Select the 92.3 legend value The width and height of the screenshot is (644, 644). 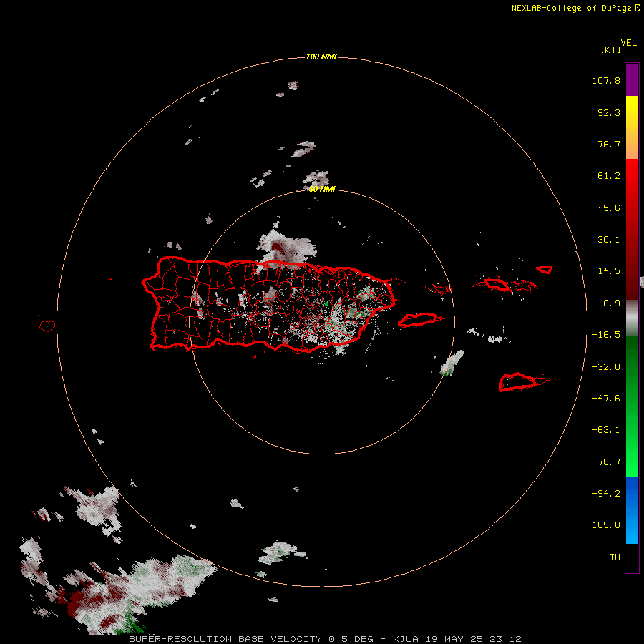click(609, 112)
